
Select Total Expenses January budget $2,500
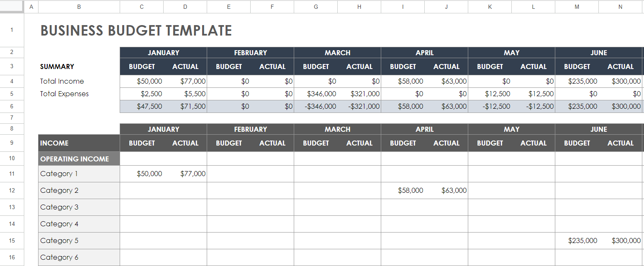pyautogui.click(x=141, y=94)
